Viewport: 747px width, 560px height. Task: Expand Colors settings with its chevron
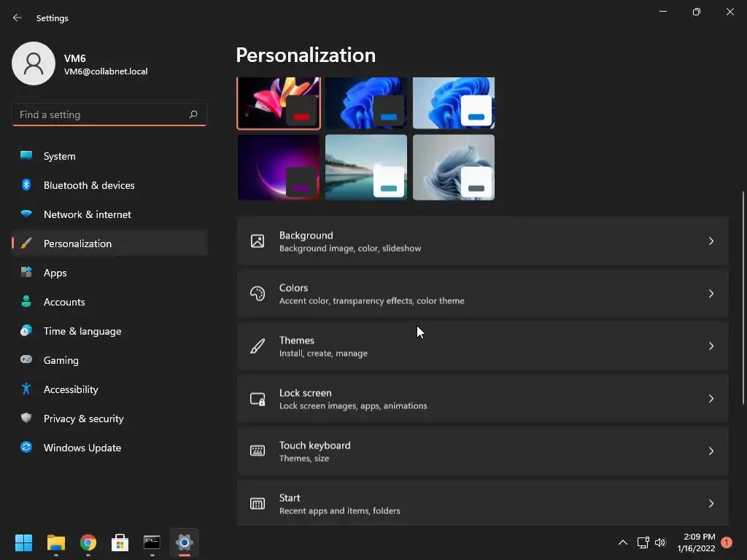point(711,293)
